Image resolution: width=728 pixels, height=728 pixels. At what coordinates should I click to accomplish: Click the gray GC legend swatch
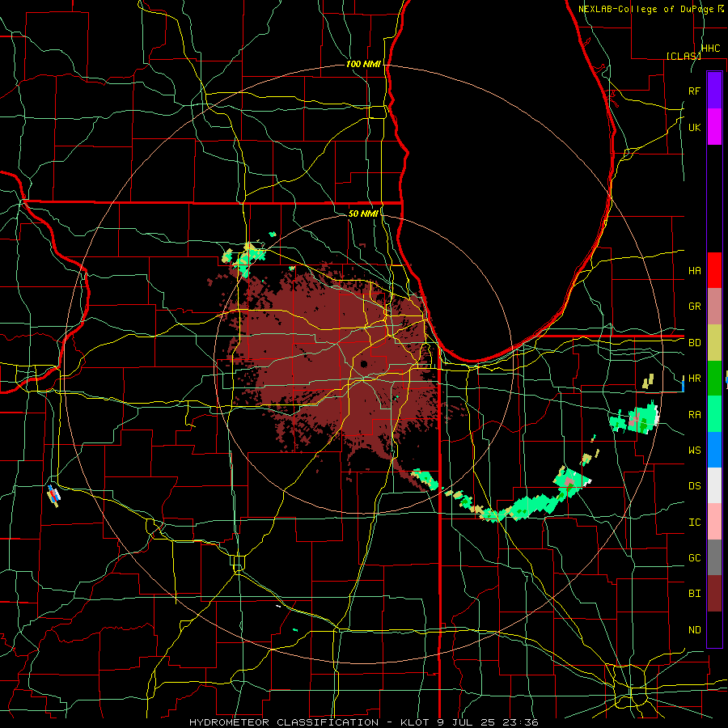click(714, 557)
